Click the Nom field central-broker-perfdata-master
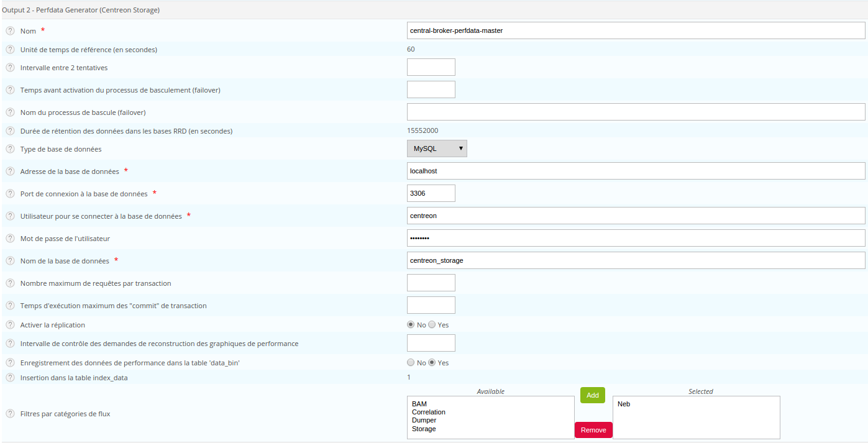This screenshot has height=443, width=868. coord(636,30)
